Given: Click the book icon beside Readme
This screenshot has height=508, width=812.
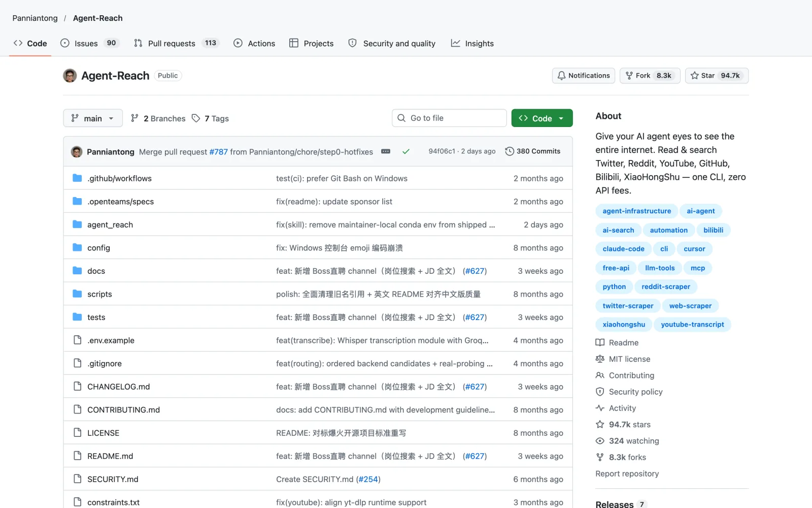Looking at the screenshot, I should click(x=600, y=343).
